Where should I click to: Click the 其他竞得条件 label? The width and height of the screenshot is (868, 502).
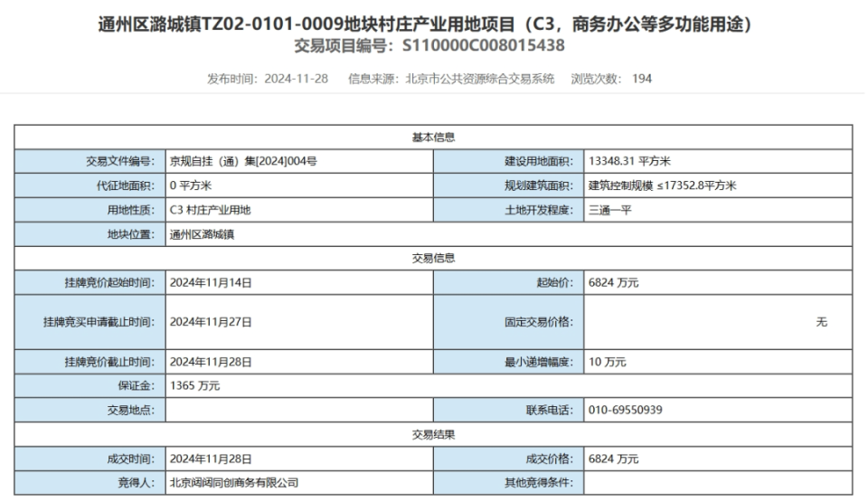click(x=539, y=483)
